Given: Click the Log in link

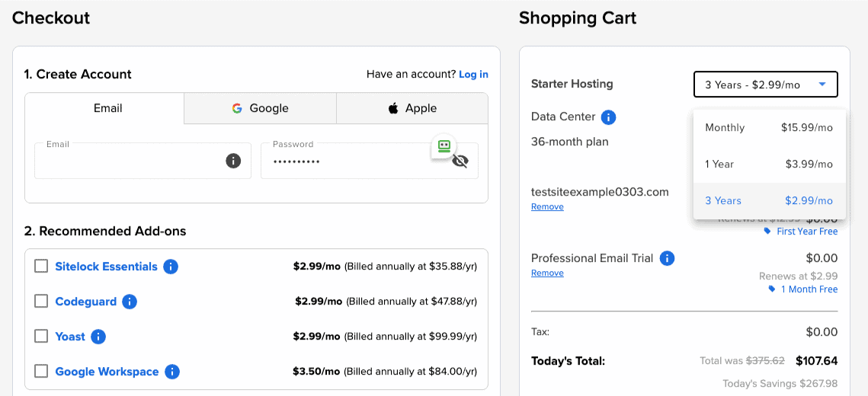Looking at the screenshot, I should tap(473, 74).
